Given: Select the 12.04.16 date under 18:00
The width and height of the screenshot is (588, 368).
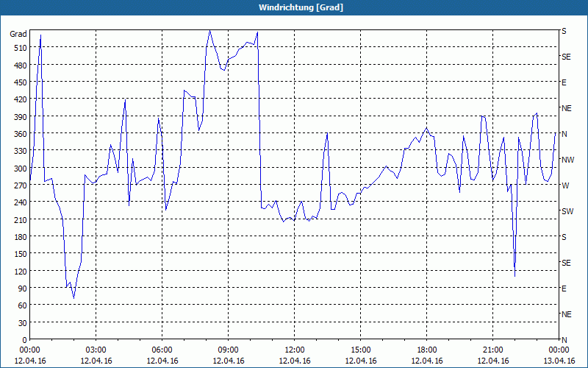Looking at the screenshot, I should pos(427,361).
